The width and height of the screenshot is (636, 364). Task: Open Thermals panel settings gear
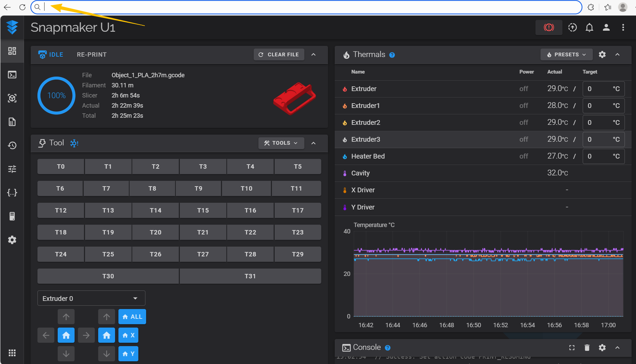[x=602, y=55]
